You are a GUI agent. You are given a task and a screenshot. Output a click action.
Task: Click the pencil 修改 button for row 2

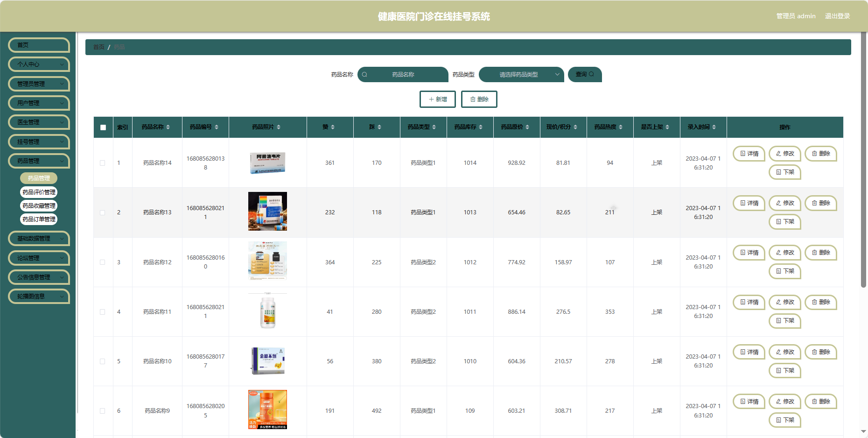click(785, 203)
